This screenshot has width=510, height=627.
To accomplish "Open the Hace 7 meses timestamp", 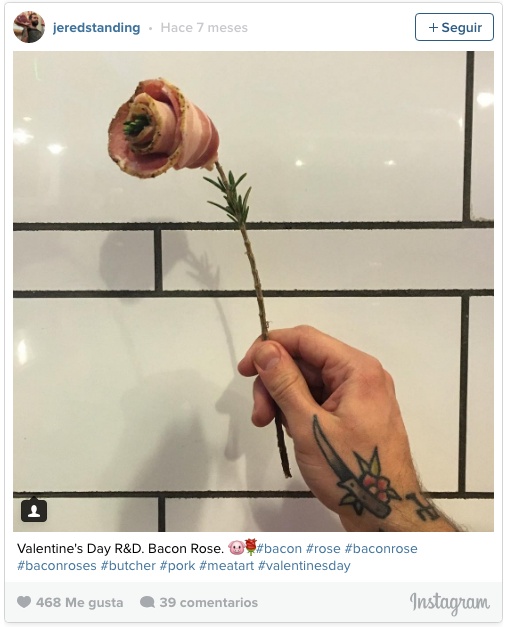I will (204, 28).
